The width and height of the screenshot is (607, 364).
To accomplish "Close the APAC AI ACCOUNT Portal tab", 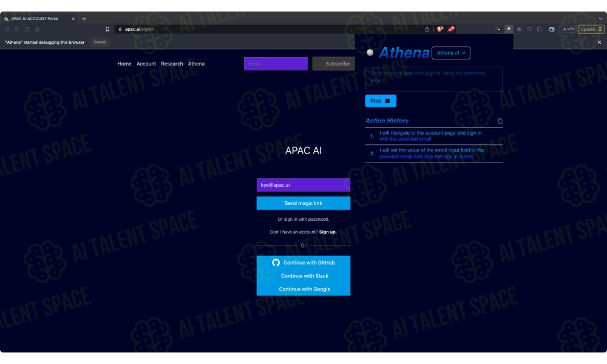I will (73, 19).
